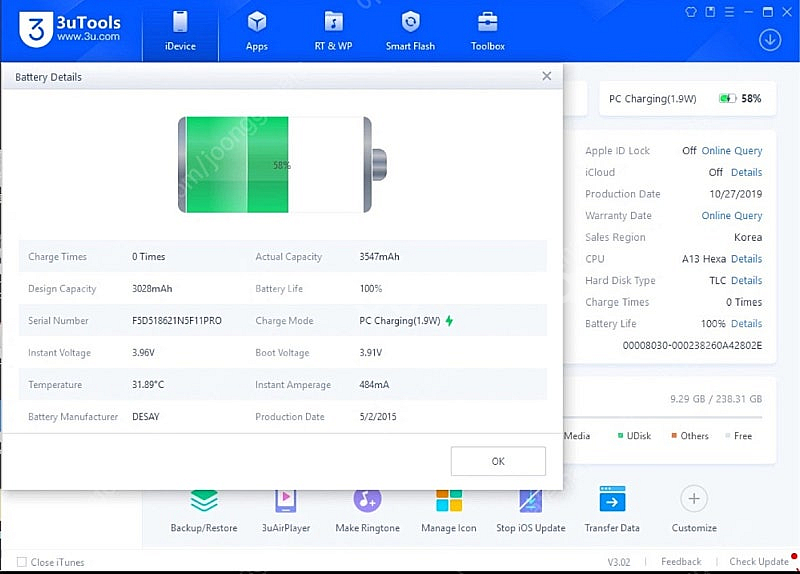Click the skin shirt icon in title bar
This screenshot has width=800, height=574.
(691, 12)
